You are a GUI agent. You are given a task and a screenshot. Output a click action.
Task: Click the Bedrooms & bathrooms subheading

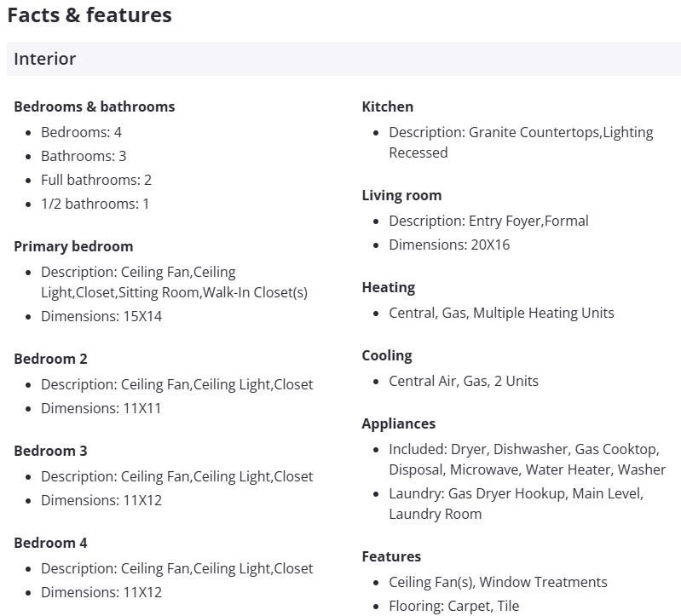point(94,107)
